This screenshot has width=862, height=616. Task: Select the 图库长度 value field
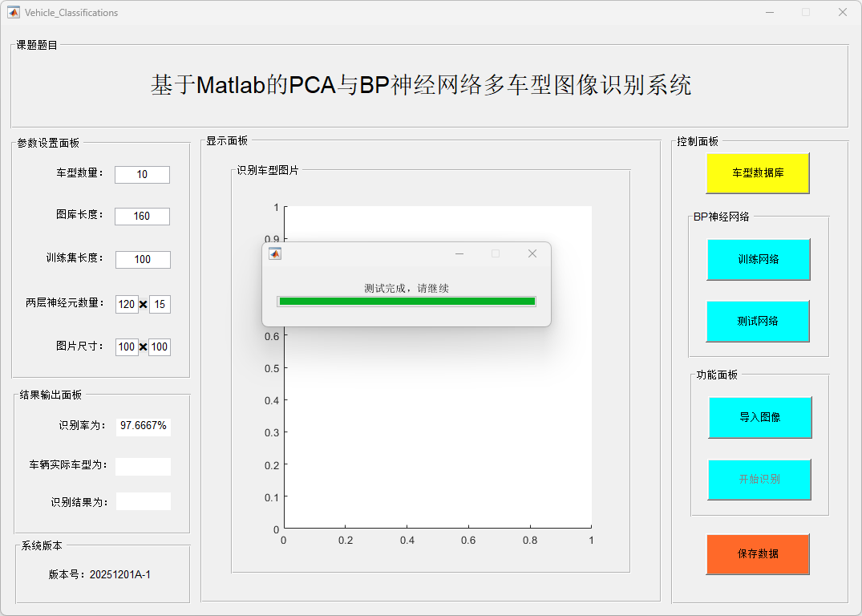142,217
